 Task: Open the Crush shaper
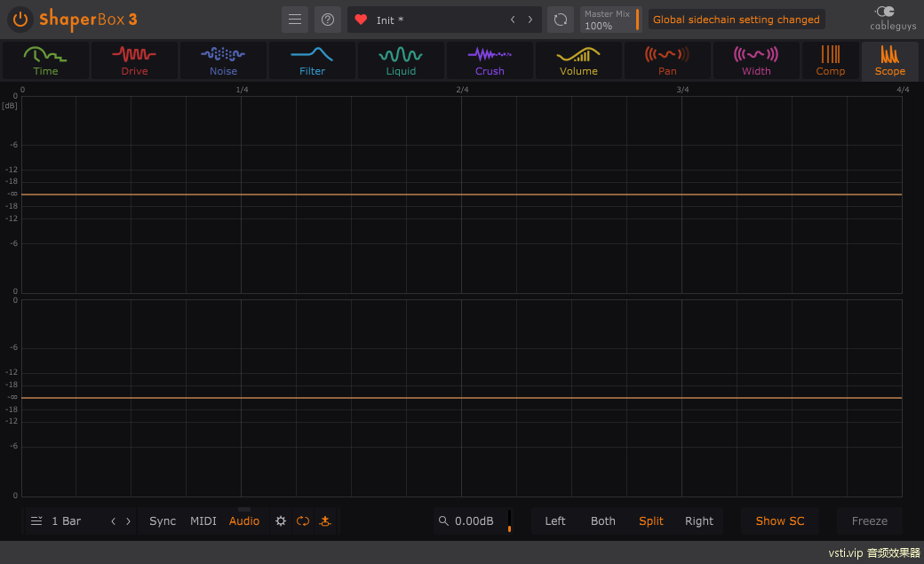click(490, 60)
